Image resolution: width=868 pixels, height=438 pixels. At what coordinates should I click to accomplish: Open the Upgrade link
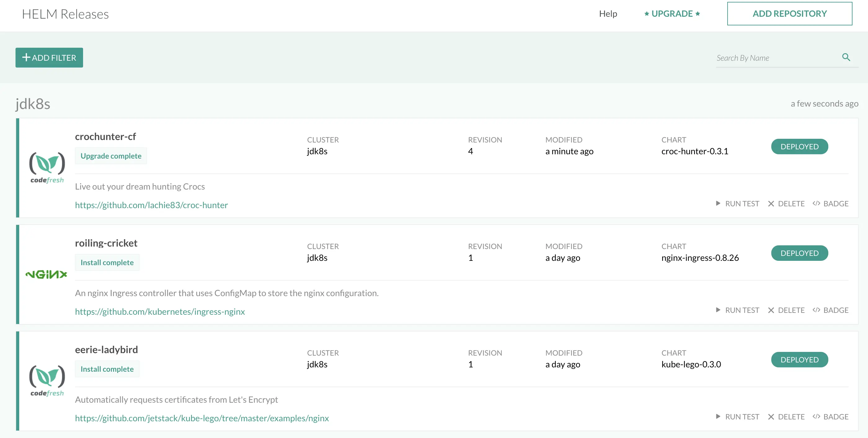672,14
